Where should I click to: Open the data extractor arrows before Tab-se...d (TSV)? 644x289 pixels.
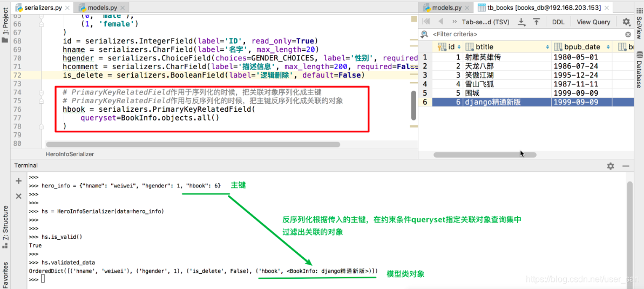[454, 22]
